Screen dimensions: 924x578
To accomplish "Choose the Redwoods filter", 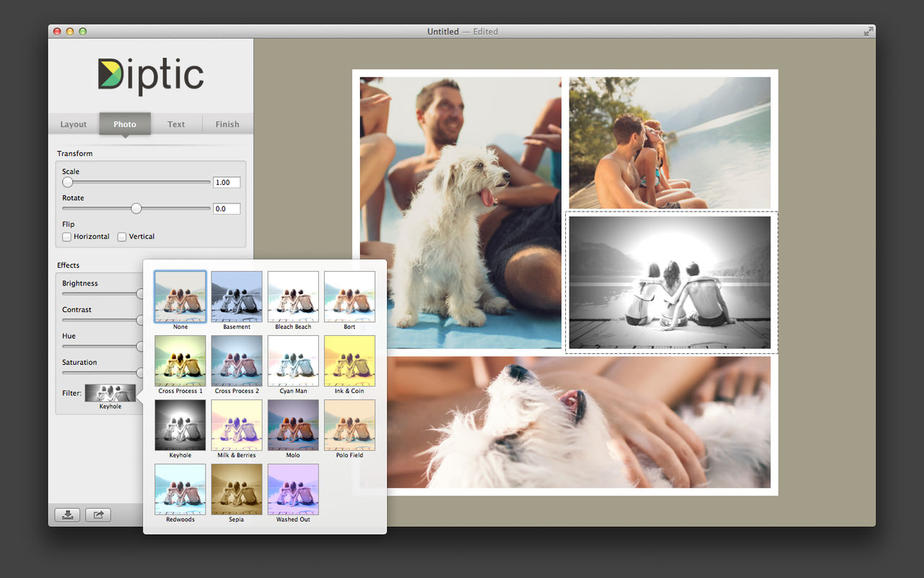I will pyautogui.click(x=180, y=489).
